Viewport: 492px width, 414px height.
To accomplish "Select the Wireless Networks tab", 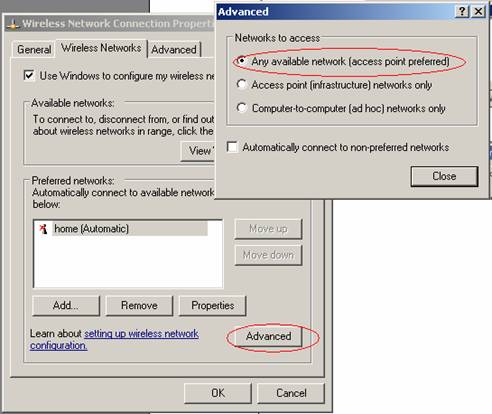I will 101,48.
